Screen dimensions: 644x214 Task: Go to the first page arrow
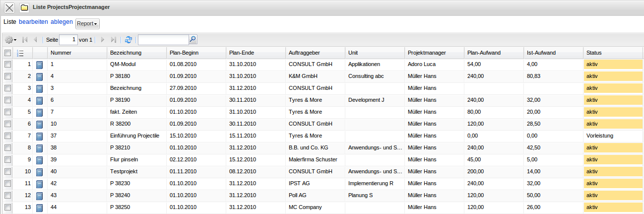(x=25, y=40)
